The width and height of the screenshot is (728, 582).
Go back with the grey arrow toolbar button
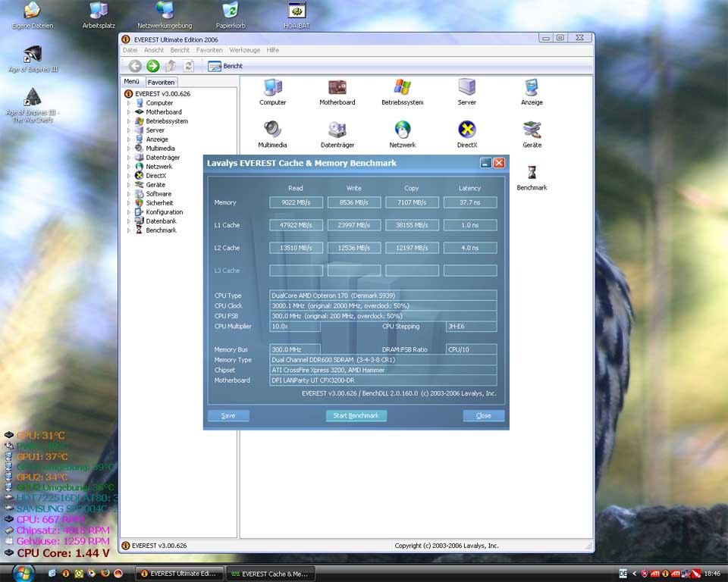[x=135, y=67]
